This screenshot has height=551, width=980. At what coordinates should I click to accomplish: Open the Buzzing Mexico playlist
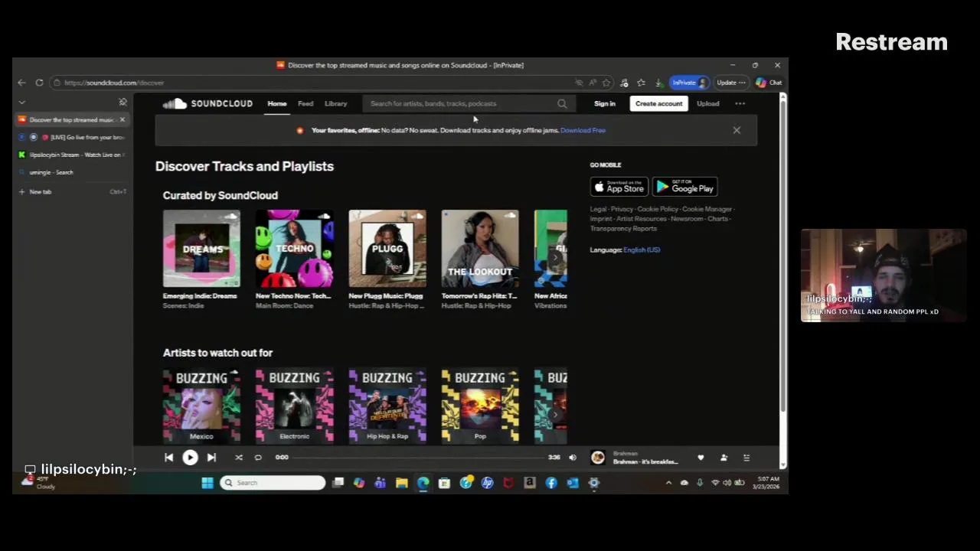201,406
